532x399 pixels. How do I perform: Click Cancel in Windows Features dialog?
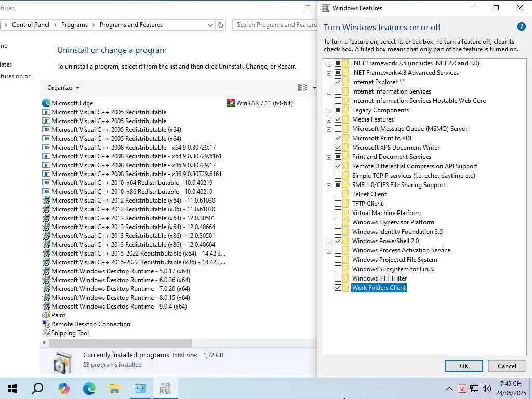click(x=507, y=366)
